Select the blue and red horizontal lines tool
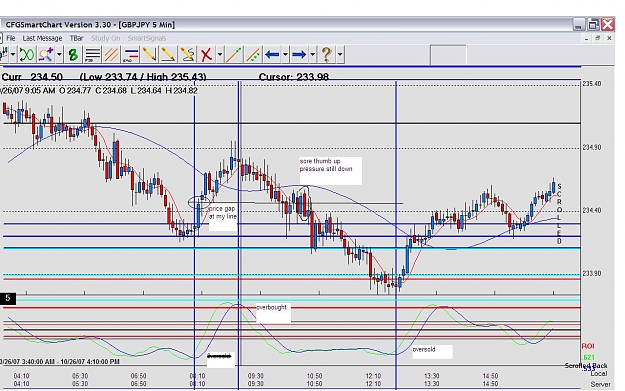The height and width of the screenshot is (391, 625). tap(130, 54)
